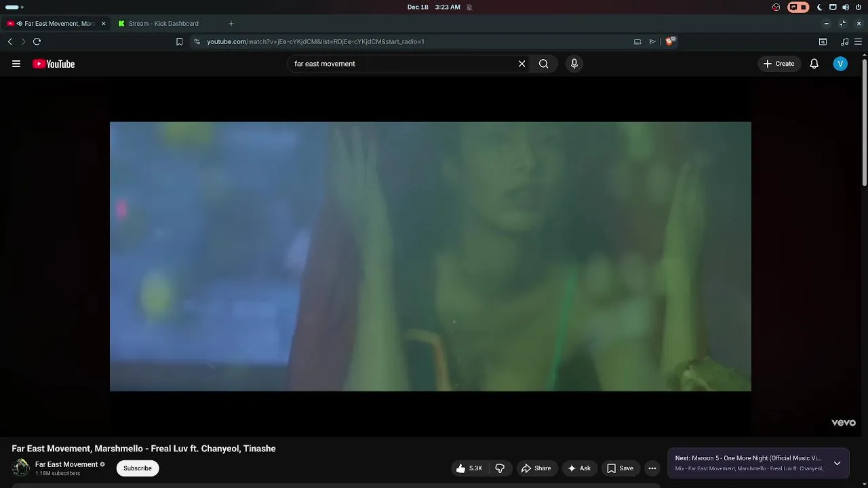
Task: Dislike the Freal Luv video
Action: [x=500, y=468]
